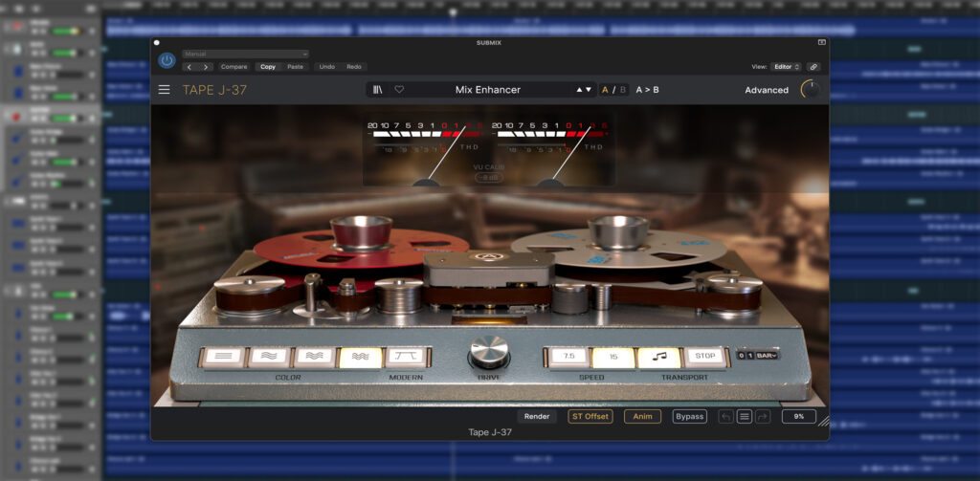Viewport: 980px width, 481px height.
Task: Select the first Color tape button (flat lines)
Action: click(x=223, y=358)
